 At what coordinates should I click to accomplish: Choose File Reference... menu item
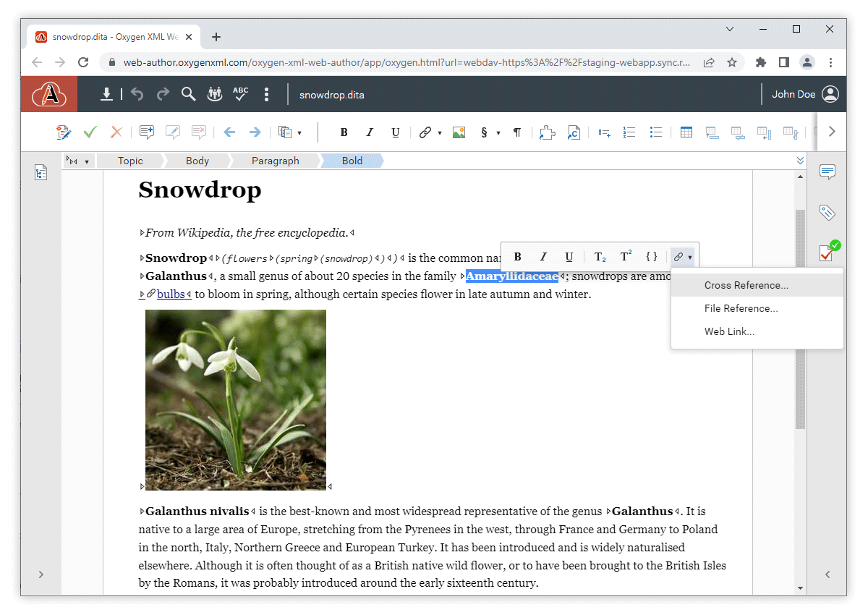(x=757, y=308)
